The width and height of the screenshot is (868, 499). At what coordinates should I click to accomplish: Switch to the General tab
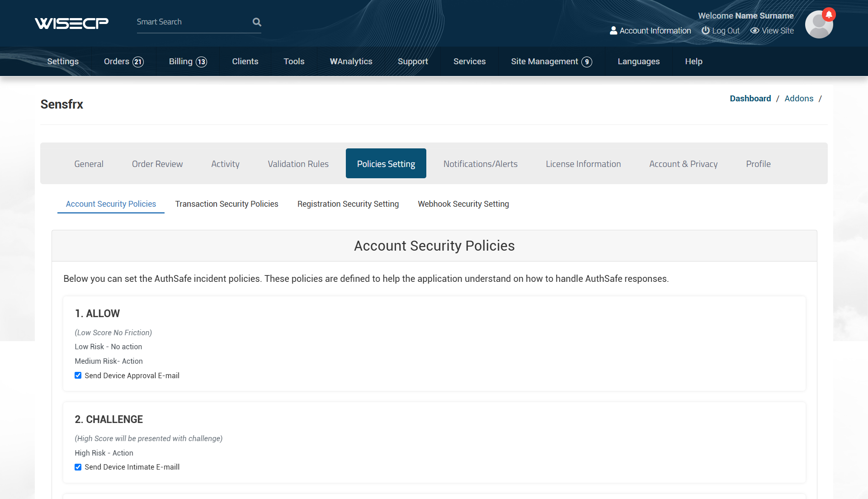click(89, 164)
